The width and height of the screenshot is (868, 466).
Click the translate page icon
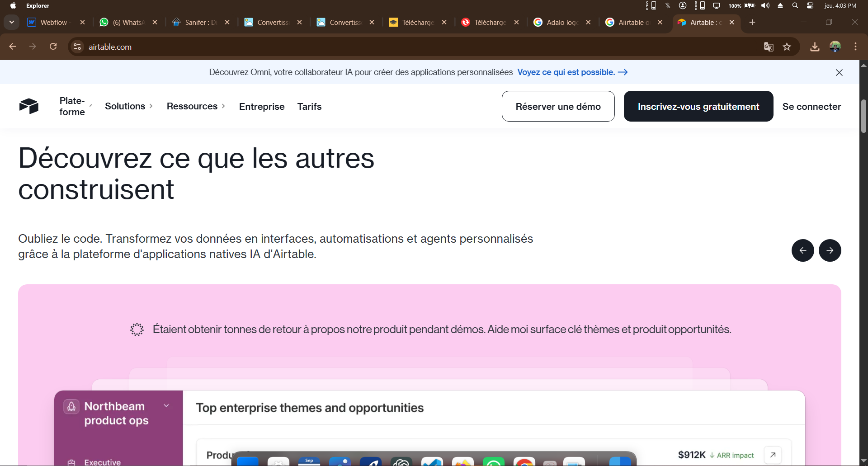coord(769,47)
